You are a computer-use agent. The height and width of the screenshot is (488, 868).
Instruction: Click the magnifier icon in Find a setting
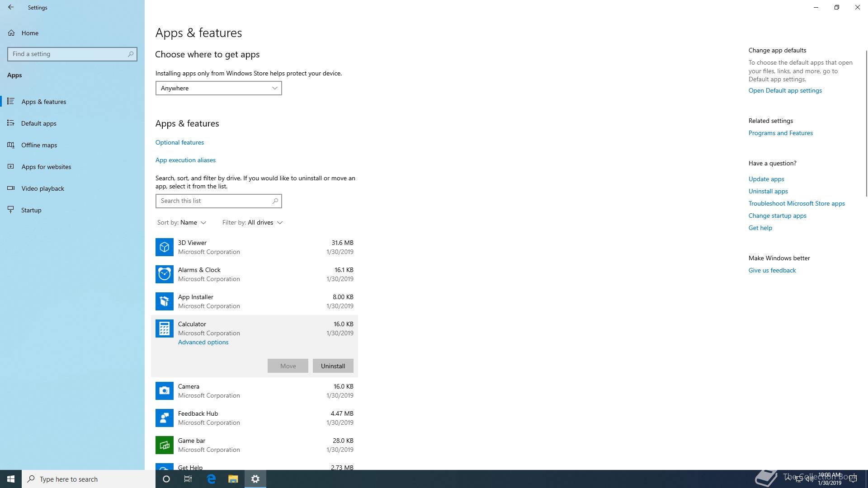(x=131, y=54)
